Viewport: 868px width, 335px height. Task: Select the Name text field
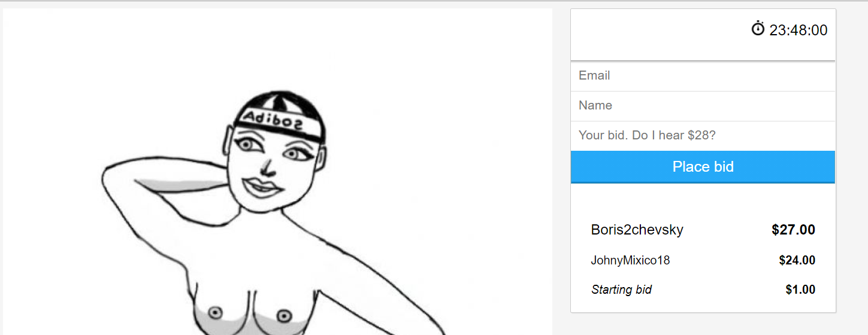pos(703,106)
